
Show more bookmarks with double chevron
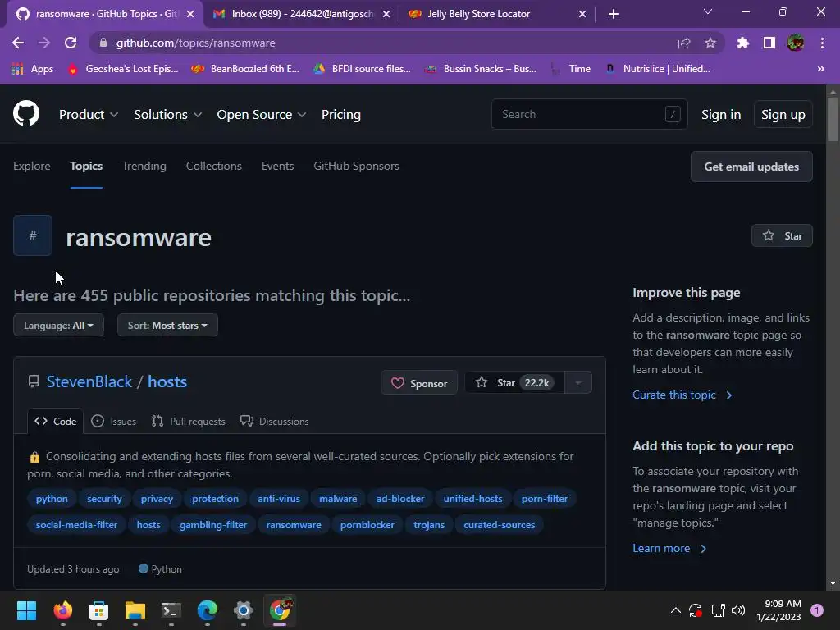820,69
